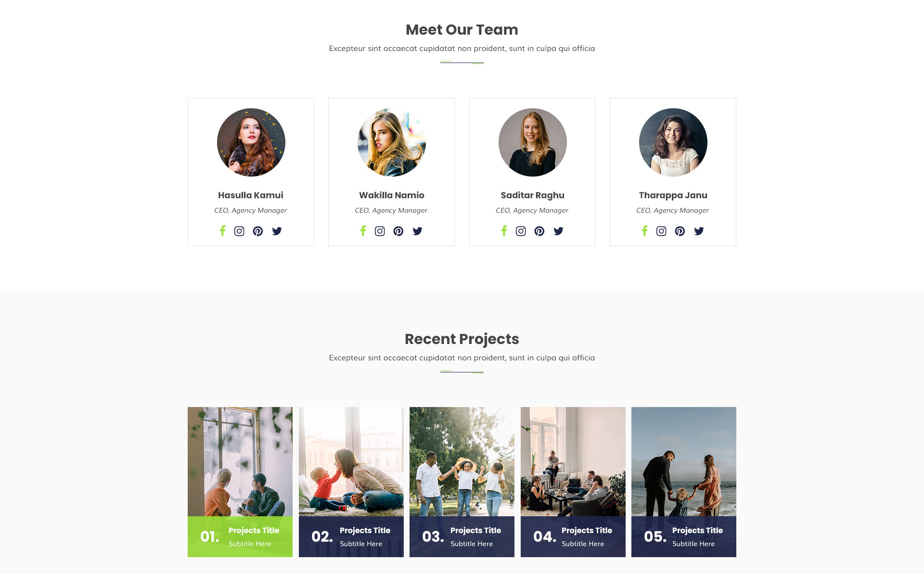Click the Facebook icon for Saditar Raghu
Image resolution: width=924 pixels, height=574 pixels.
pyautogui.click(x=504, y=231)
